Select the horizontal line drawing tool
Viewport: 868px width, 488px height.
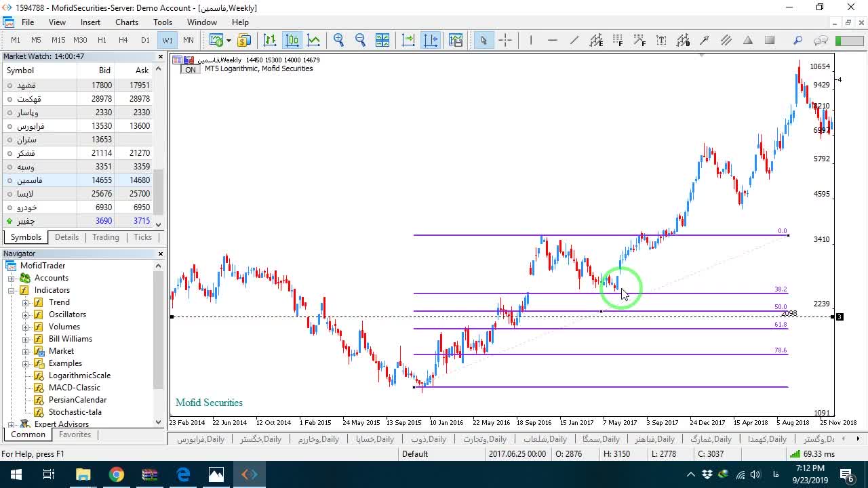click(553, 40)
